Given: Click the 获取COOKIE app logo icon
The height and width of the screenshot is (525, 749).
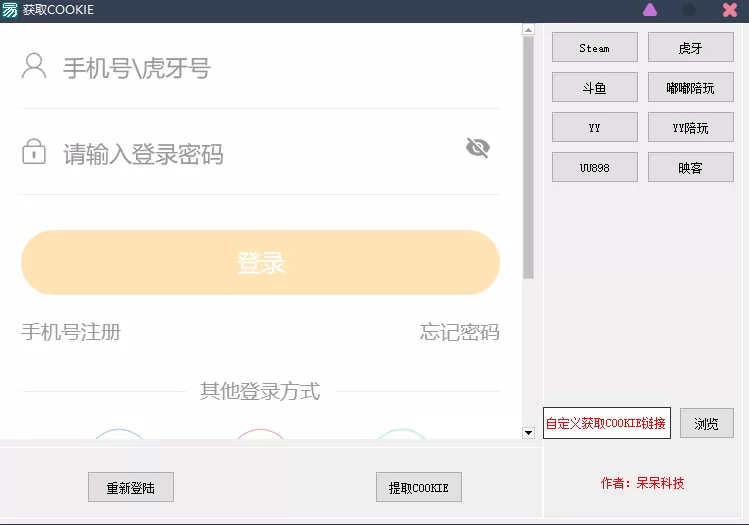Looking at the screenshot, I should (x=9, y=10).
